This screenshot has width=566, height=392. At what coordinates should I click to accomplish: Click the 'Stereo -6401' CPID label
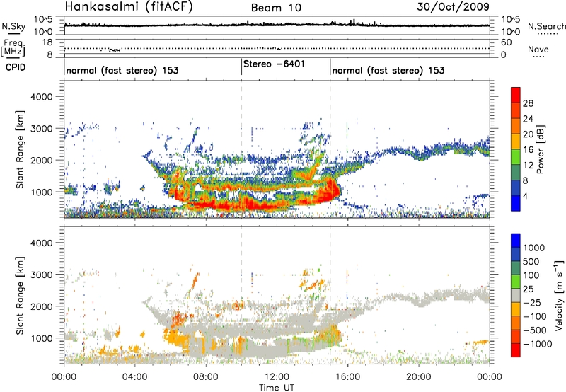[274, 64]
